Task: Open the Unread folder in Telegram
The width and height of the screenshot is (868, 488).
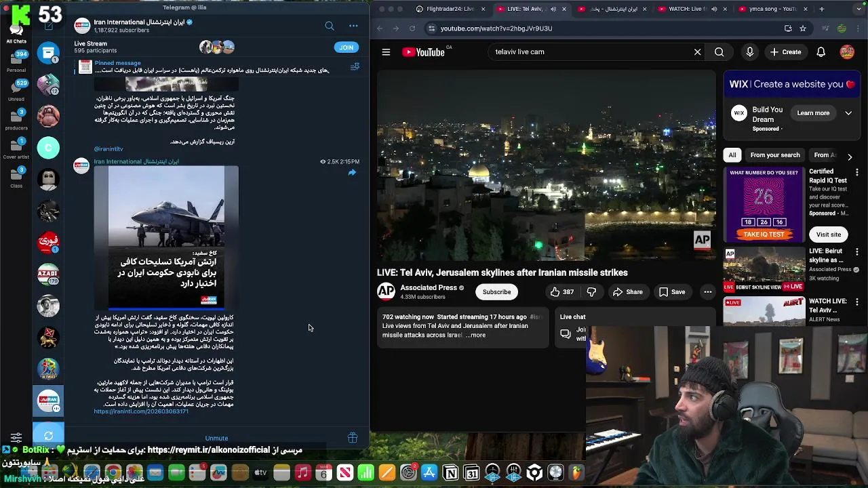Action: (16, 90)
